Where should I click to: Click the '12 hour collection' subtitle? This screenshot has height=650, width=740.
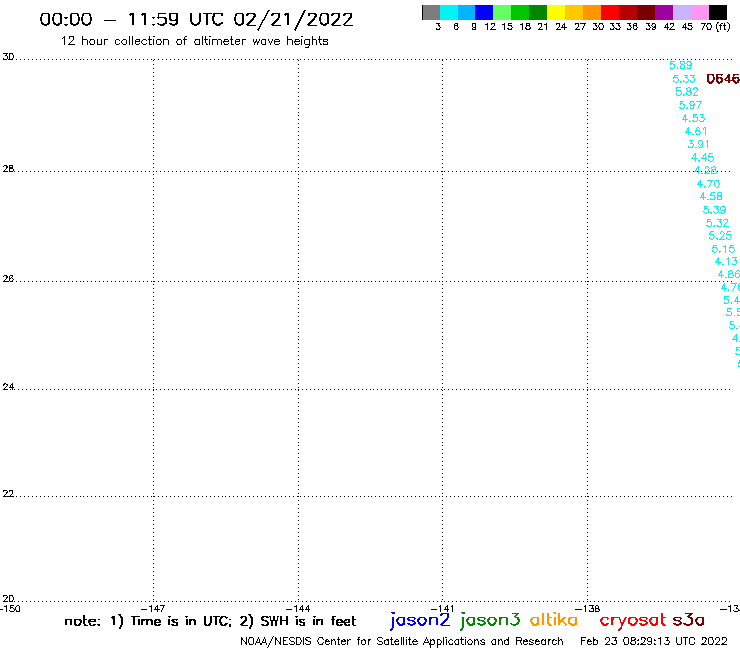pyautogui.click(x=194, y=41)
